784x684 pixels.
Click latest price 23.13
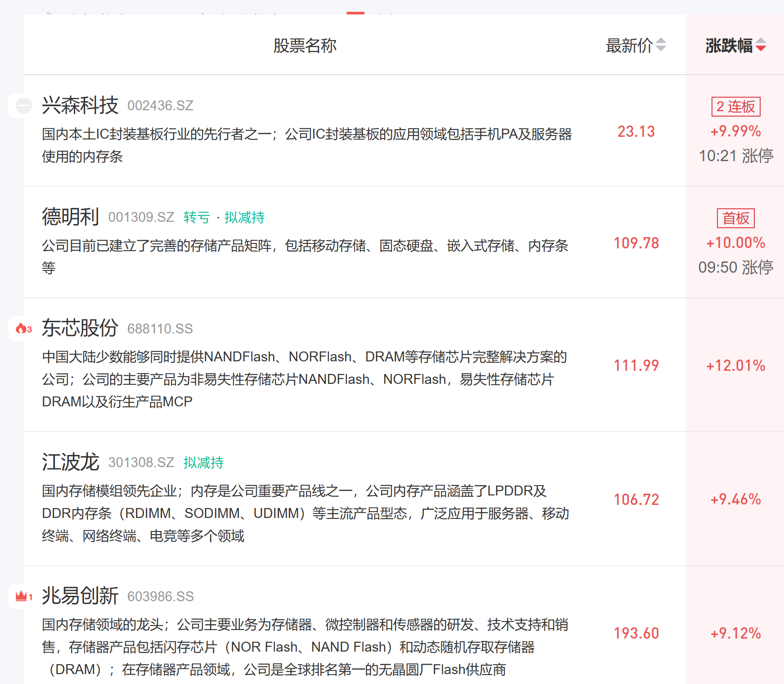tap(636, 131)
